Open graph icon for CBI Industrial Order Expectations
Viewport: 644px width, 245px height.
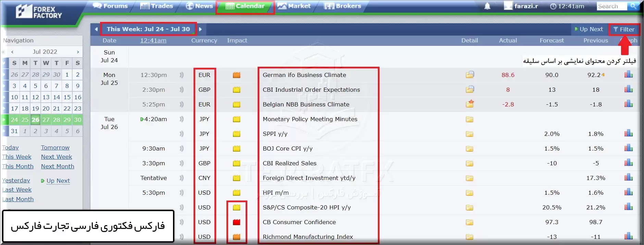click(628, 89)
